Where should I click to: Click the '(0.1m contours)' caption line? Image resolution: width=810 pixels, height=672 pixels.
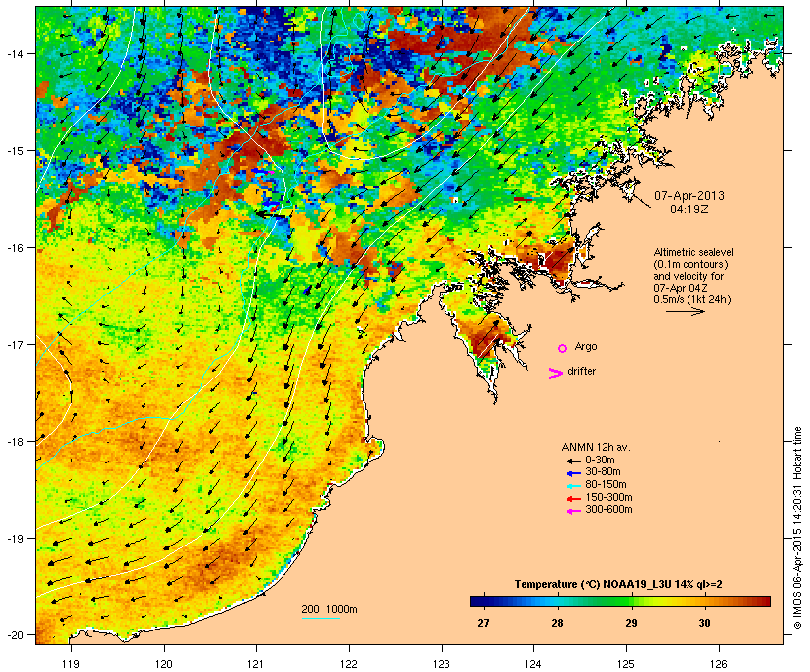point(691,264)
